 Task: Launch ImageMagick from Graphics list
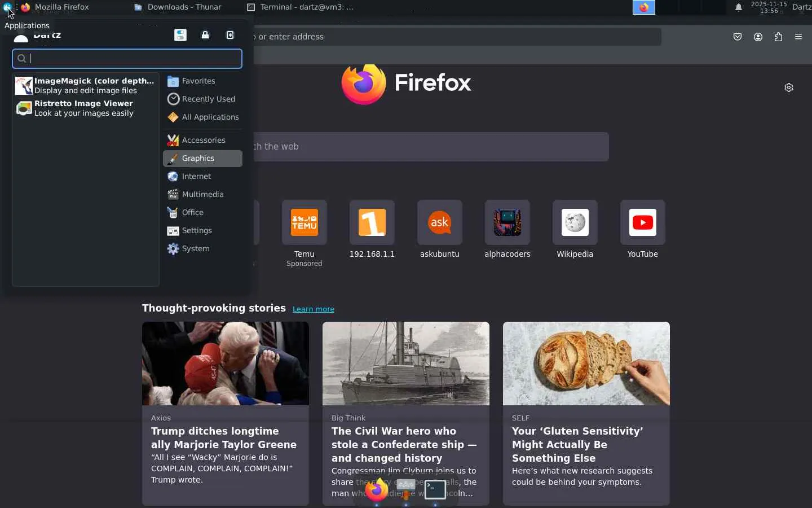coord(85,86)
